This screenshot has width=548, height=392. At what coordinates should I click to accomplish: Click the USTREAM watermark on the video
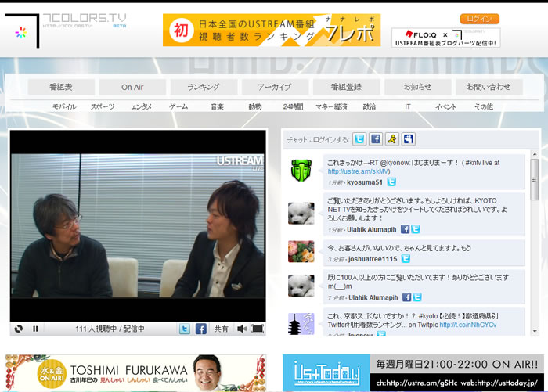[240, 162]
